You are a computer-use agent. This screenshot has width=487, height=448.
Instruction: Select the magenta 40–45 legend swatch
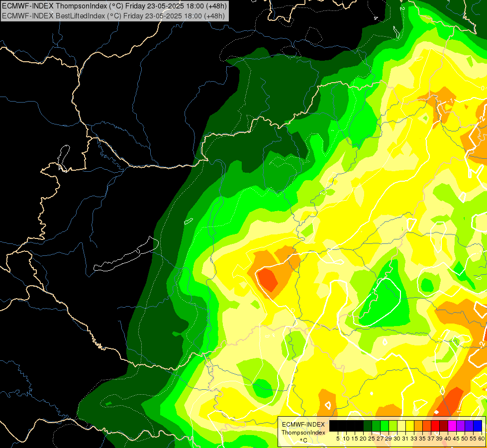pyautogui.click(x=452, y=426)
